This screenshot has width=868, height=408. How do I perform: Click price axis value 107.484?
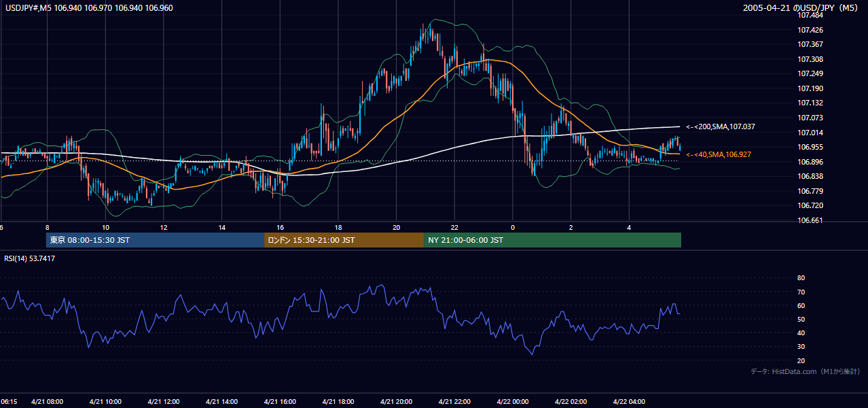tap(810, 15)
